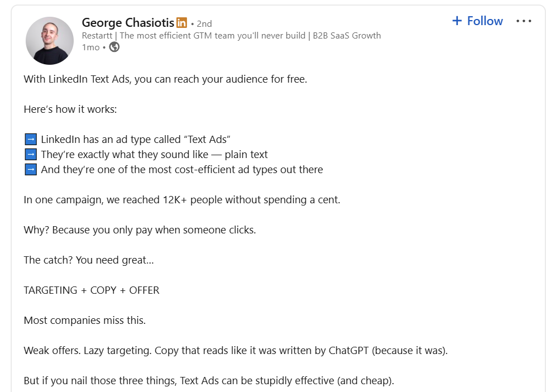Click the Restartt headline under the name
546x392 pixels.
[231, 35]
